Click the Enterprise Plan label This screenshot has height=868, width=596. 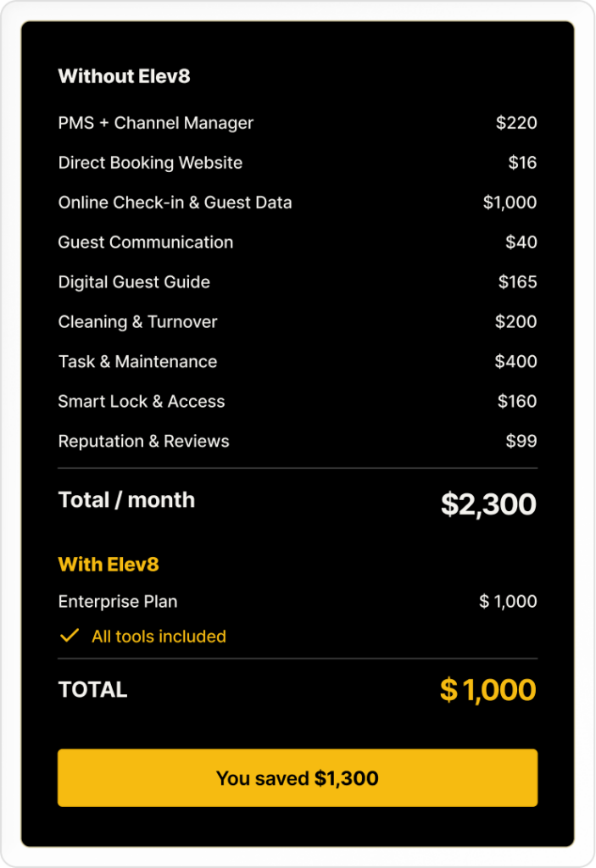[118, 602]
